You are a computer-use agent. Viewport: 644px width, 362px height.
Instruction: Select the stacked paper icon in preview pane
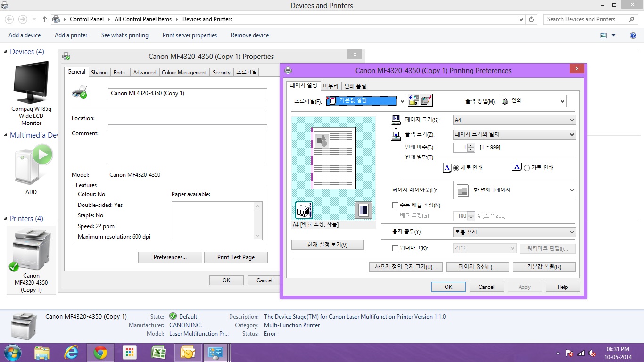304,210
